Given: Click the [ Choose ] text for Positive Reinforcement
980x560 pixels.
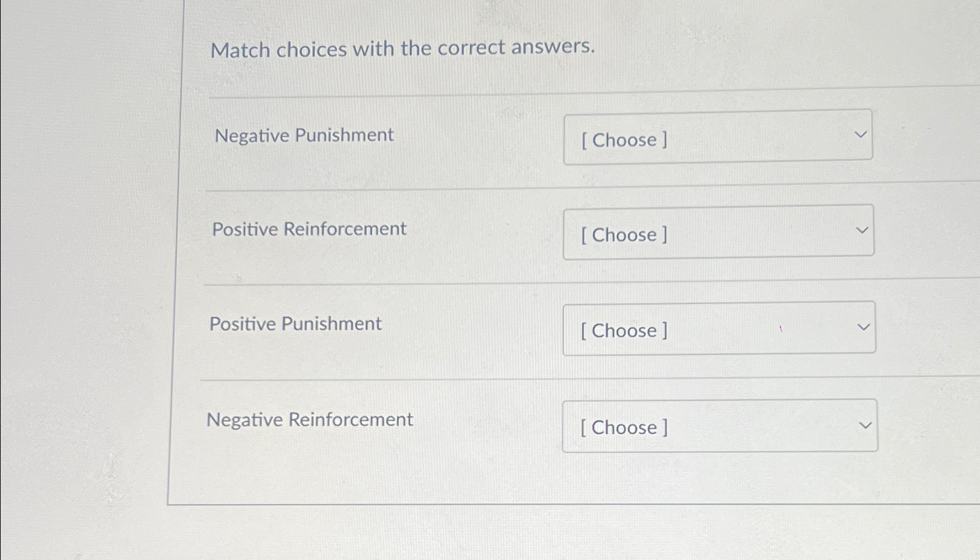Looking at the screenshot, I should click(622, 234).
